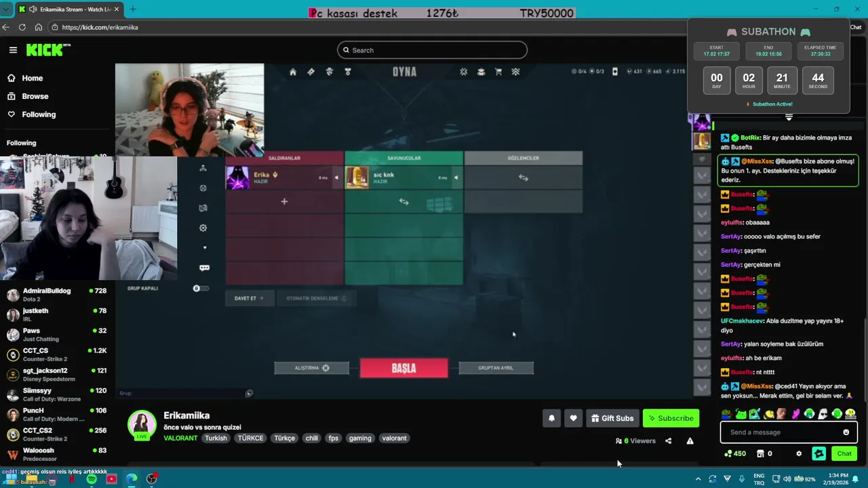Collapse chat panel handle under subathon timer
This screenshot has height=488, width=868.
(x=789, y=117)
